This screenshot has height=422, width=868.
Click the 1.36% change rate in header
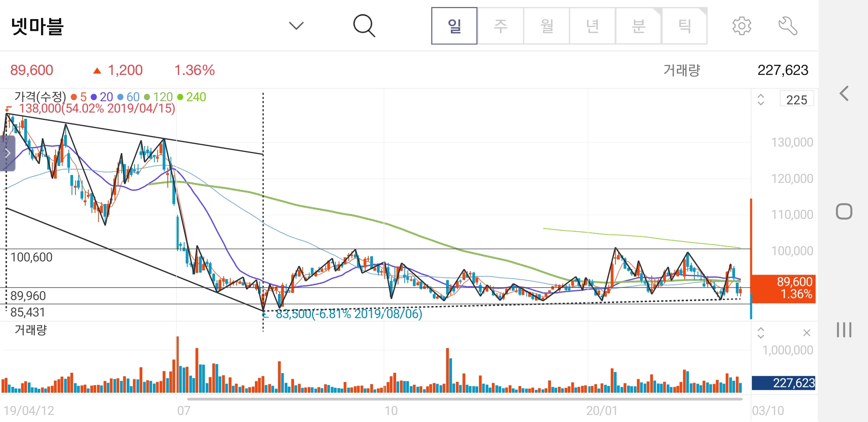pyautogui.click(x=194, y=70)
